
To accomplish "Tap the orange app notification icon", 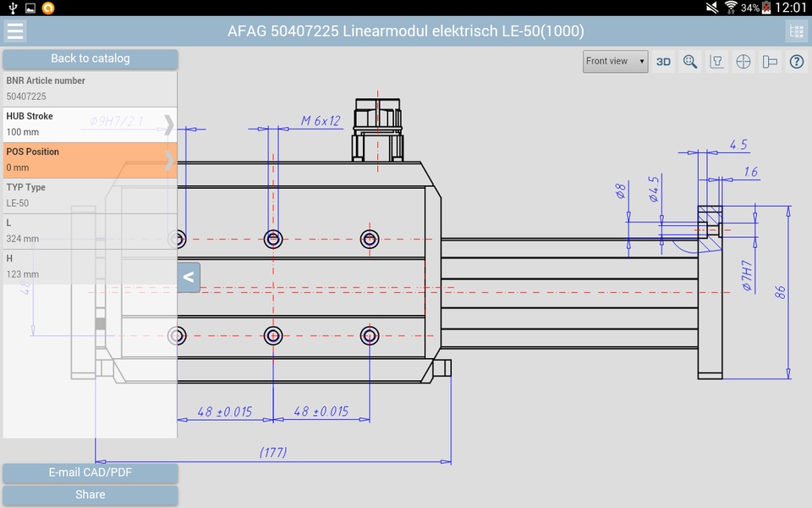I will point(48,8).
